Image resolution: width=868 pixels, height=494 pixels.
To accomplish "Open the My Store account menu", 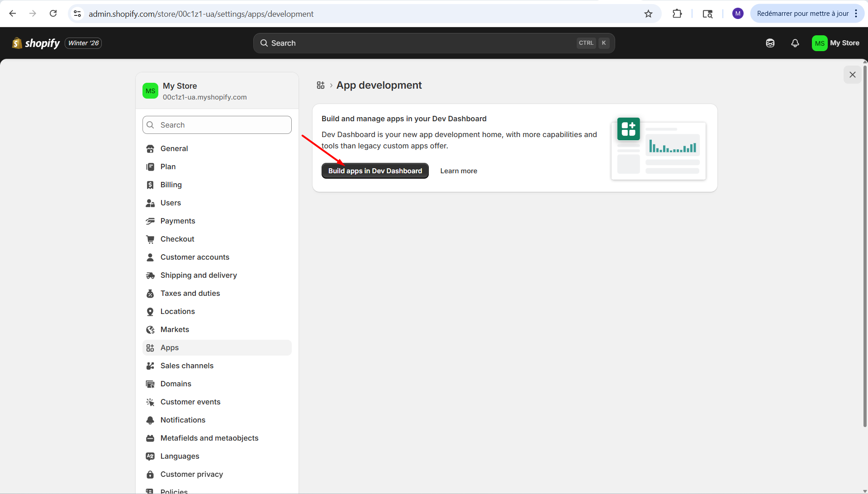I will click(x=835, y=43).
